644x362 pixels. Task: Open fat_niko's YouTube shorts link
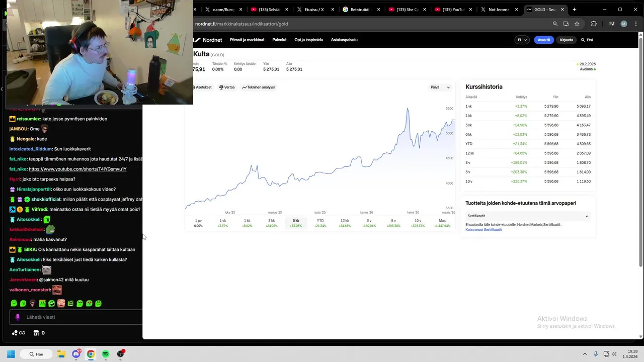(77, 169)
